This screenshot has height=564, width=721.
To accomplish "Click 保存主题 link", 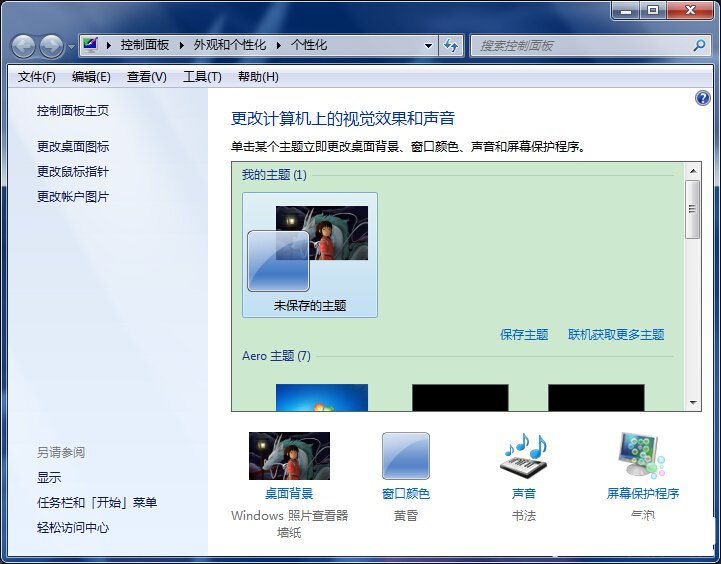I will click(524, 335).
